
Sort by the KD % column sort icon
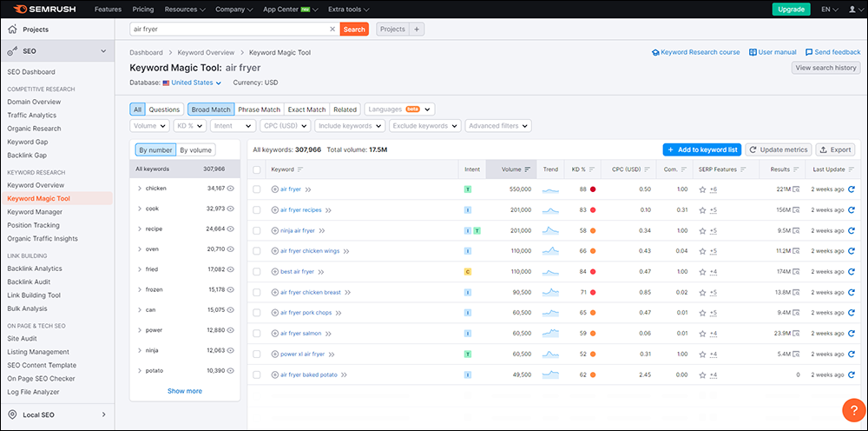pos(592,169)
